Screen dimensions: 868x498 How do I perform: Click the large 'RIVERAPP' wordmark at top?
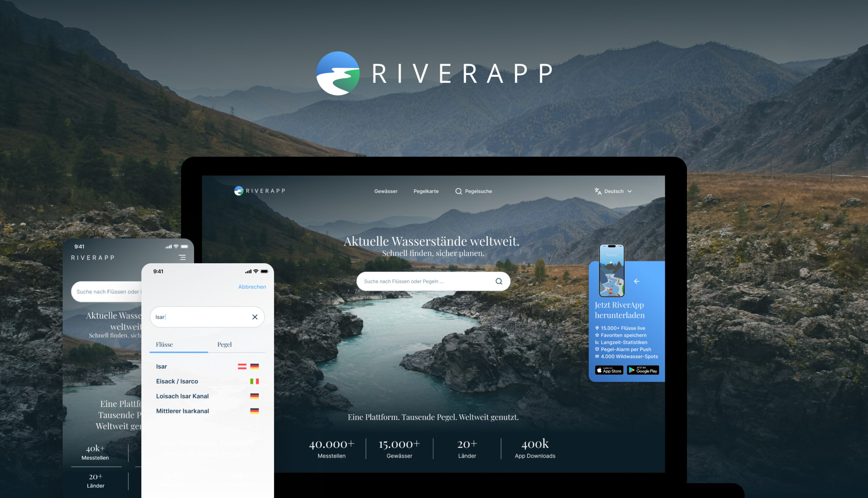coord(462,74)
